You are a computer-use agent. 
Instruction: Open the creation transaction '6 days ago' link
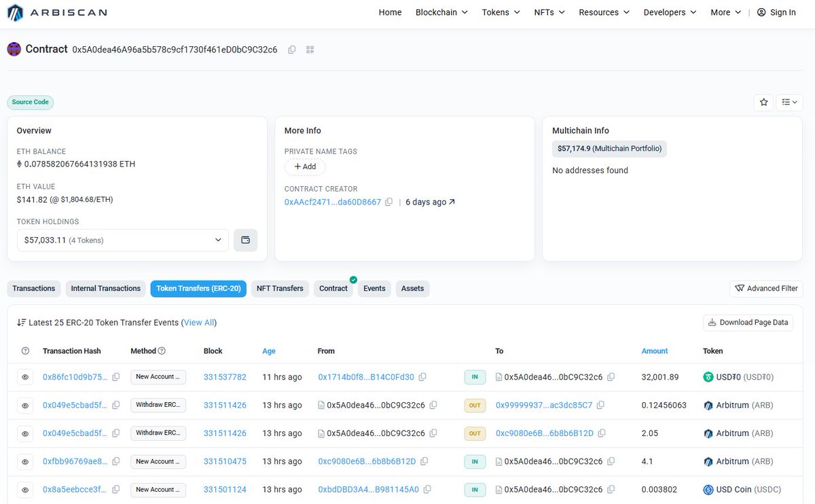pos(430,202)
